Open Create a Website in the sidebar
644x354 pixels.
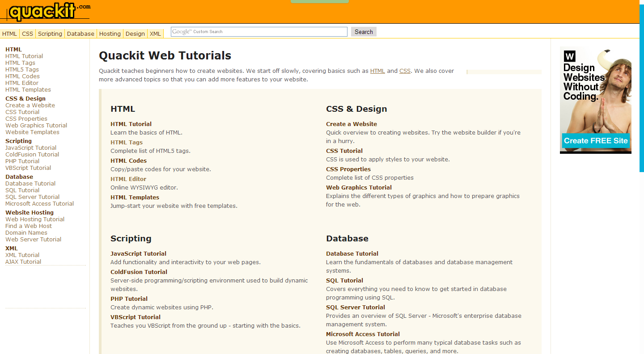tap(30, 105)
